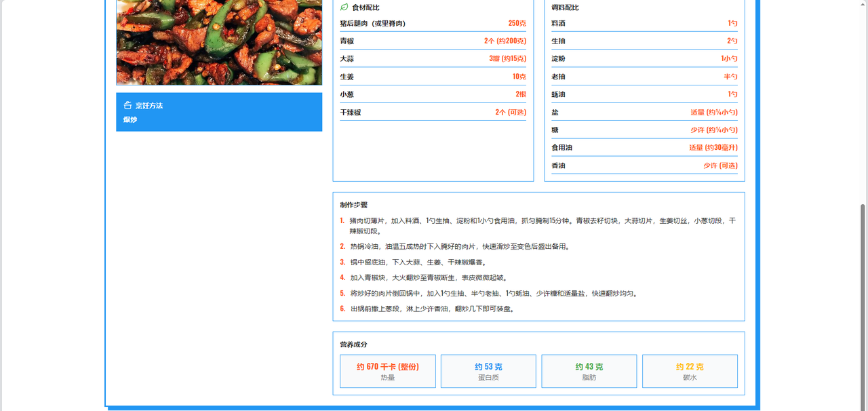The image size is (868, 411).
Task: Click the leaf icon beside 食材配比
Action: (344, 7)
